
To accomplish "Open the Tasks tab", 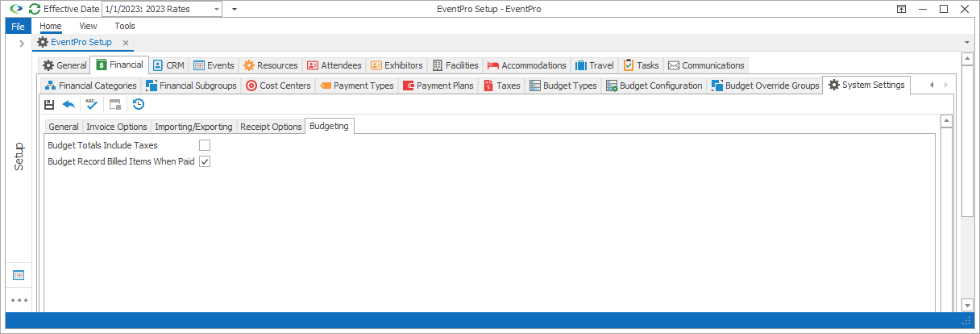I will pyautogui.click(x=642, y=65).
